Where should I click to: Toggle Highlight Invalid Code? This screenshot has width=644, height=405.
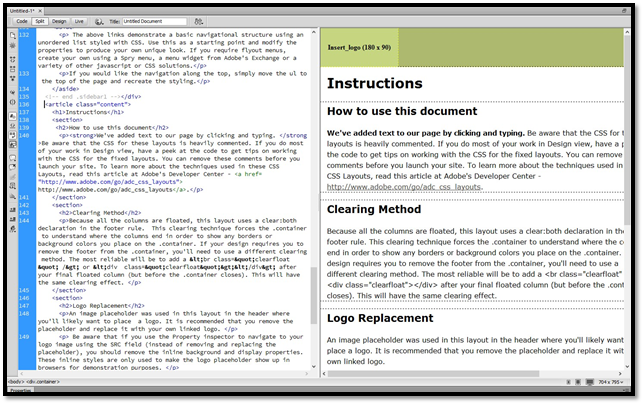pyautogui.click(x=13, y=125)
